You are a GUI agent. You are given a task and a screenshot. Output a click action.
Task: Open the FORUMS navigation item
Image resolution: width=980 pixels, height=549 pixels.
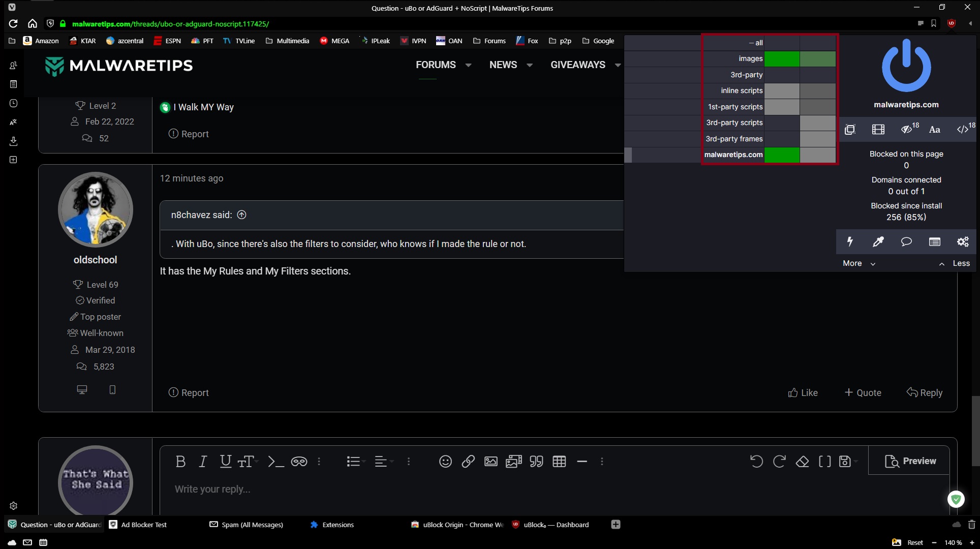click(436, 65)
